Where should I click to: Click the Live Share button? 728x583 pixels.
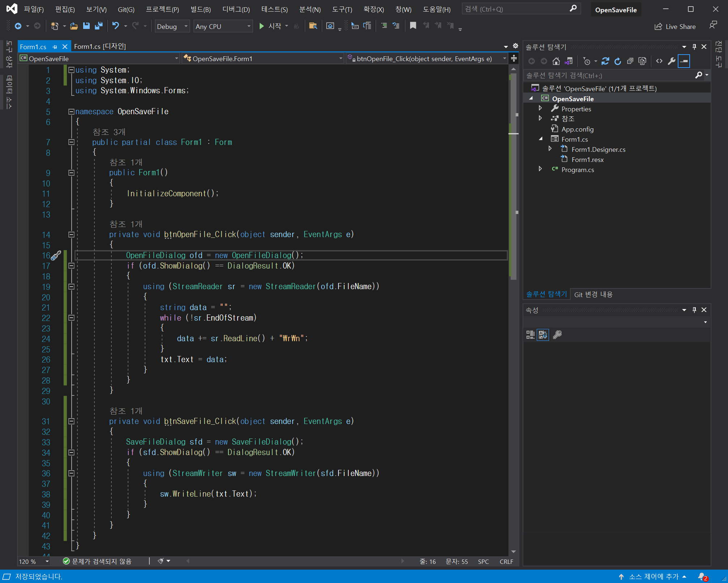coord(675,27)
